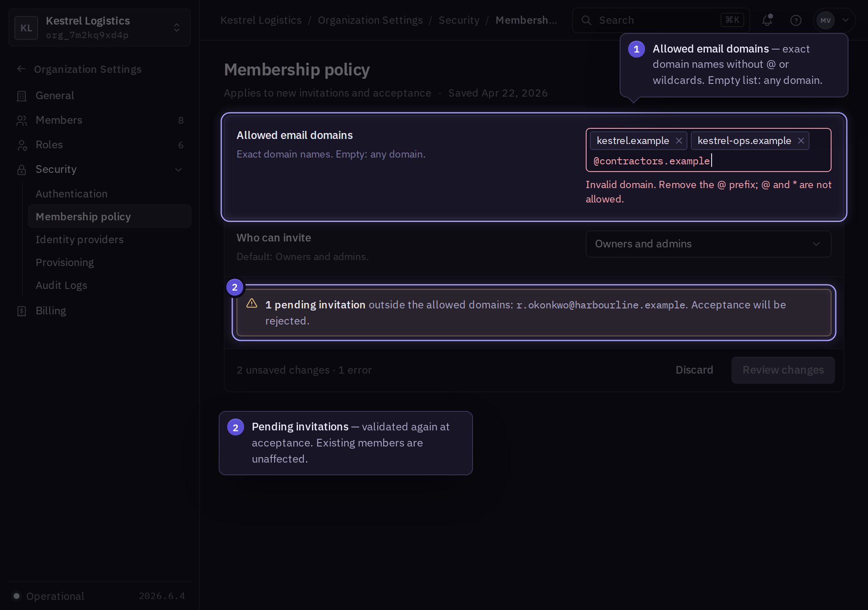Focus the Search field
This screenshot has height=610, width=868.
click(x=661, y=20)
